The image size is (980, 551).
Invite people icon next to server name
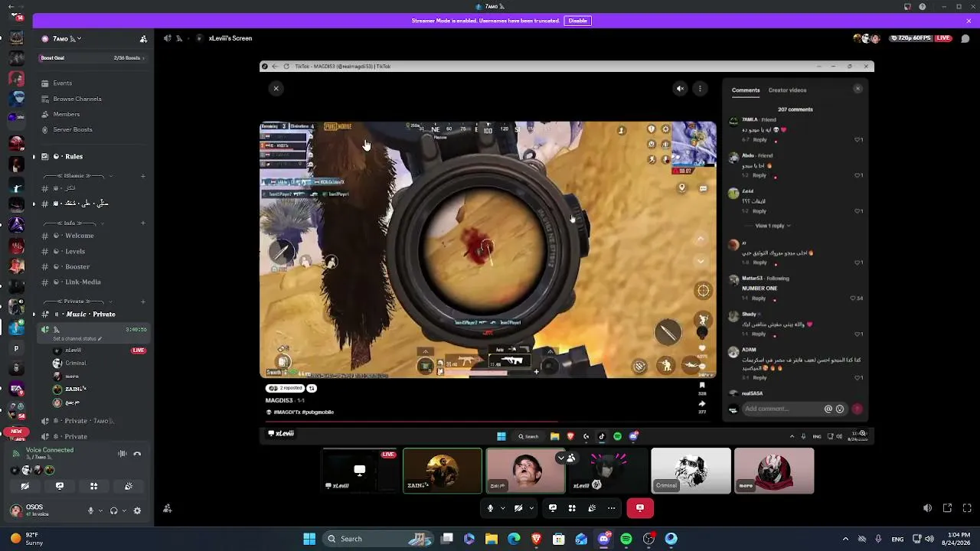[143, 38]
